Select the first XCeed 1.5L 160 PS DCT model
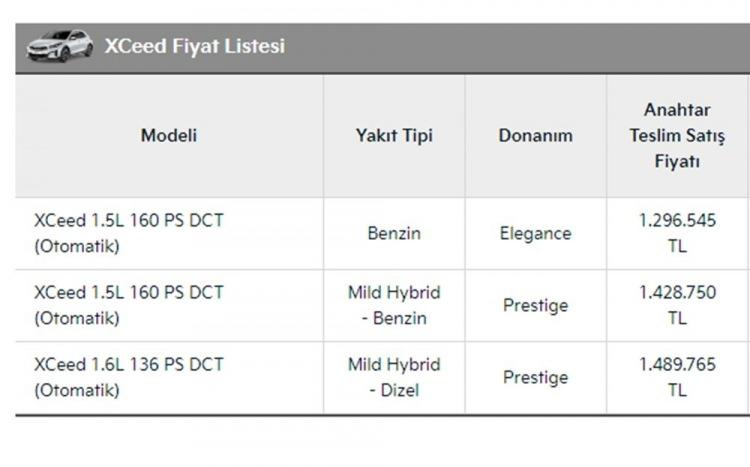The width and height of the screenshot is (750, 467). pos(128,233)
